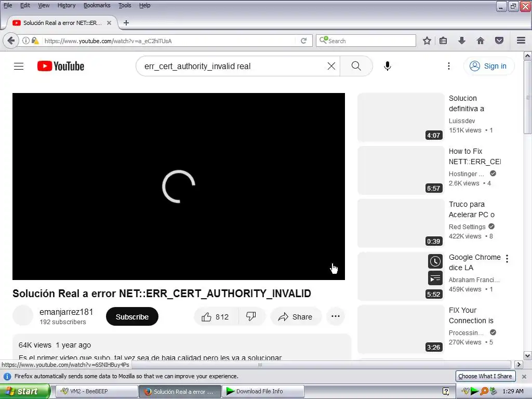Viewport: 532px width, 399px height.
Task: Open the History menu
Action: click(x=66, y=5)
